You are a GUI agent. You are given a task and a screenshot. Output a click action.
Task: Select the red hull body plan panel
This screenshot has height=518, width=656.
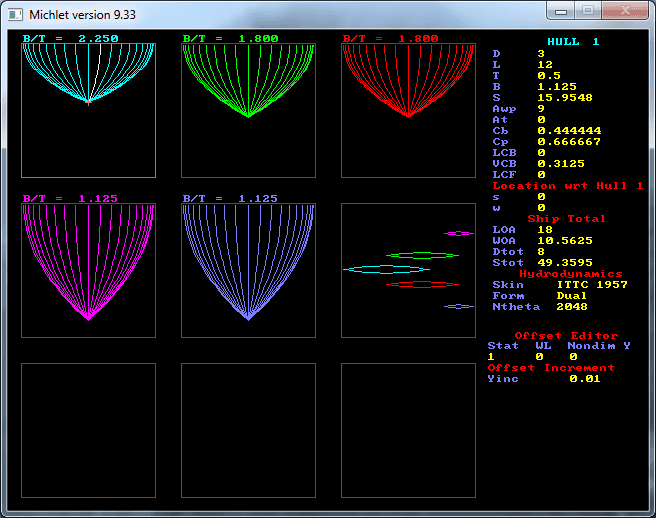pos(408,110)
